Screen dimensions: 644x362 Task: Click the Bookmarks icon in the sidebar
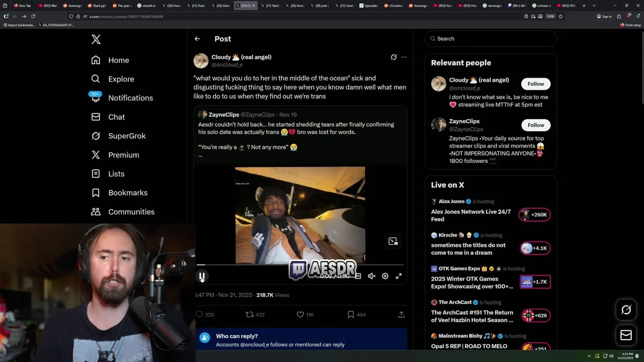pos(96,193)
